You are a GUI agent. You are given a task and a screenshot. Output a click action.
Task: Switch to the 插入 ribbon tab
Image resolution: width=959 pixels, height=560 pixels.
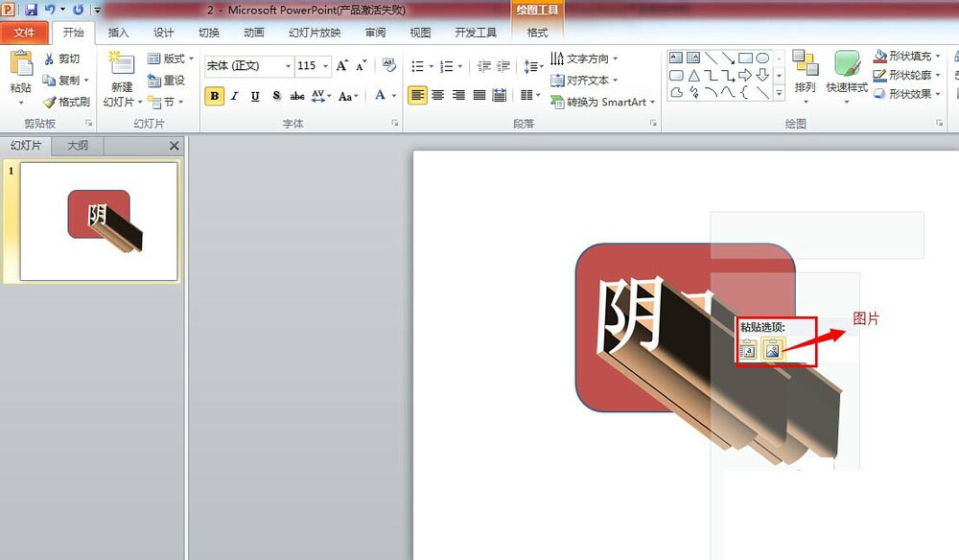coord(118,32)
